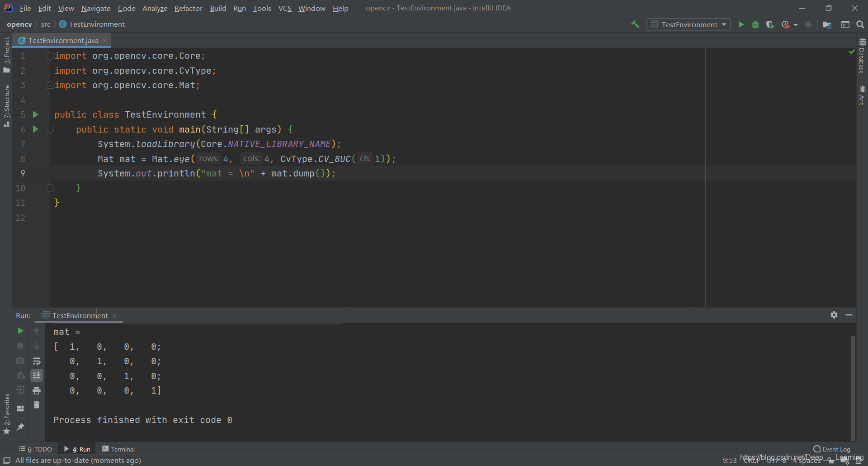Collapse the imports fold marker on line 1
Viewport: 868px width, 466px height.
tap(50, 56)
